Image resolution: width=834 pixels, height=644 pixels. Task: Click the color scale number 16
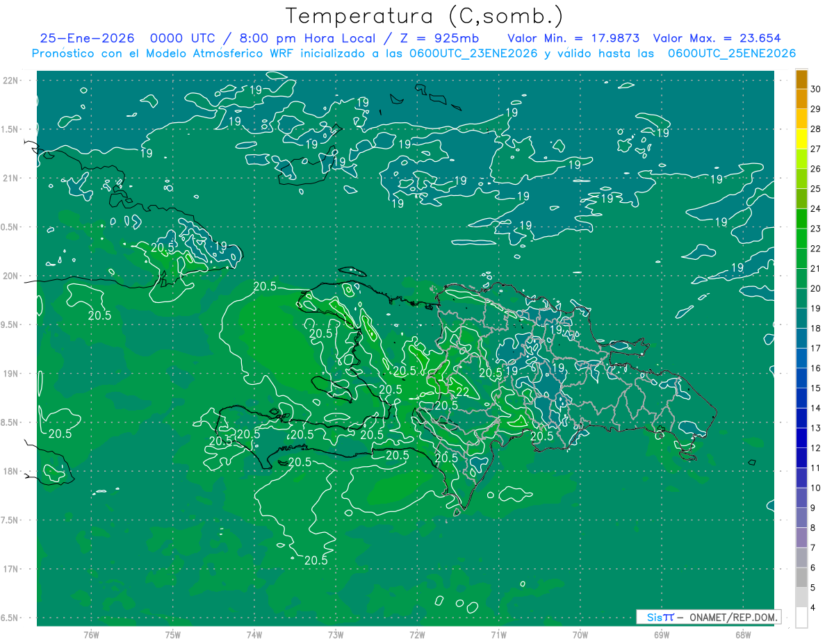click(816, 368)
